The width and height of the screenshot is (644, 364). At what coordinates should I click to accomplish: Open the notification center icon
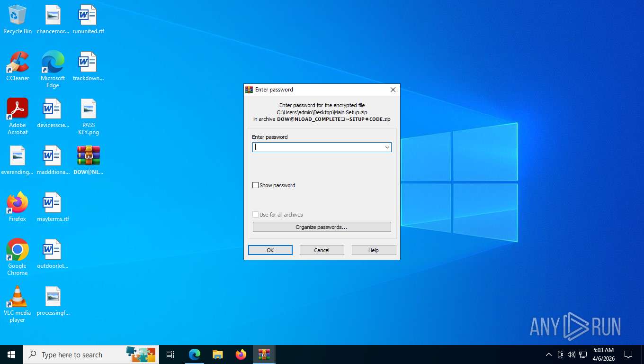coord(628,355)
